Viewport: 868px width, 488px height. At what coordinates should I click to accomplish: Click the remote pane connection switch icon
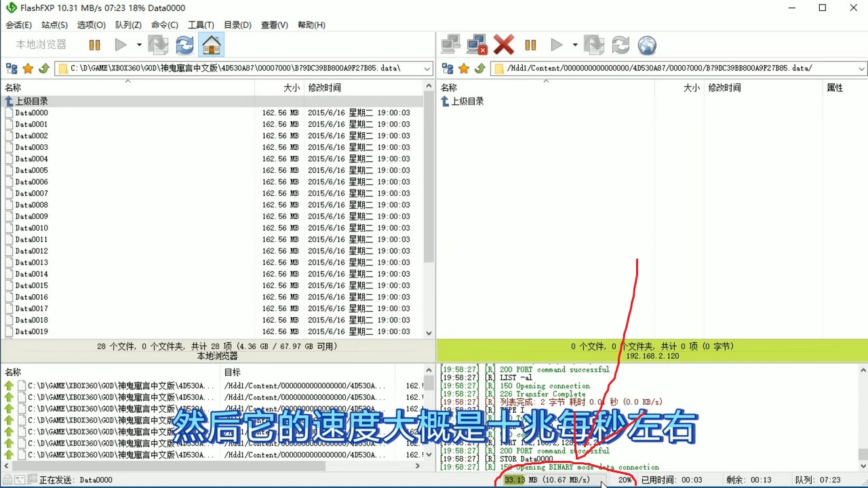click(448, 68)
